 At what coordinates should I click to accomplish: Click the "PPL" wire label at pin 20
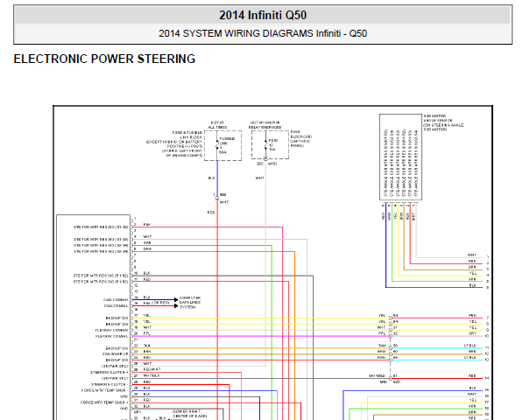146,333
